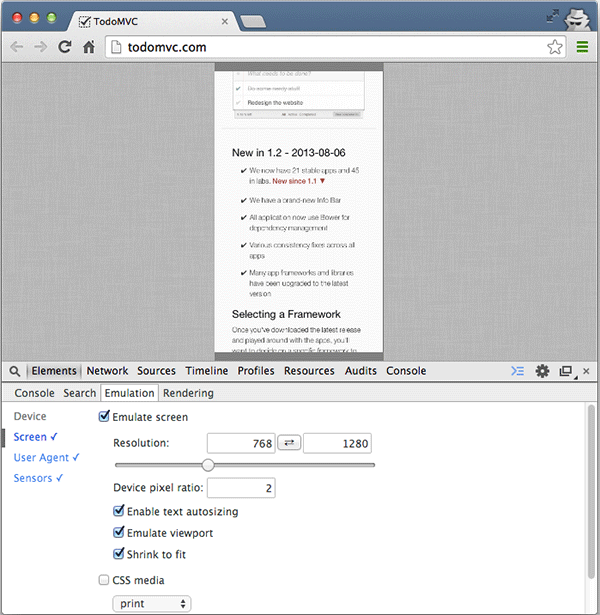
Task: Click the incognito spy icon
Action: click(x=576, y=20)
